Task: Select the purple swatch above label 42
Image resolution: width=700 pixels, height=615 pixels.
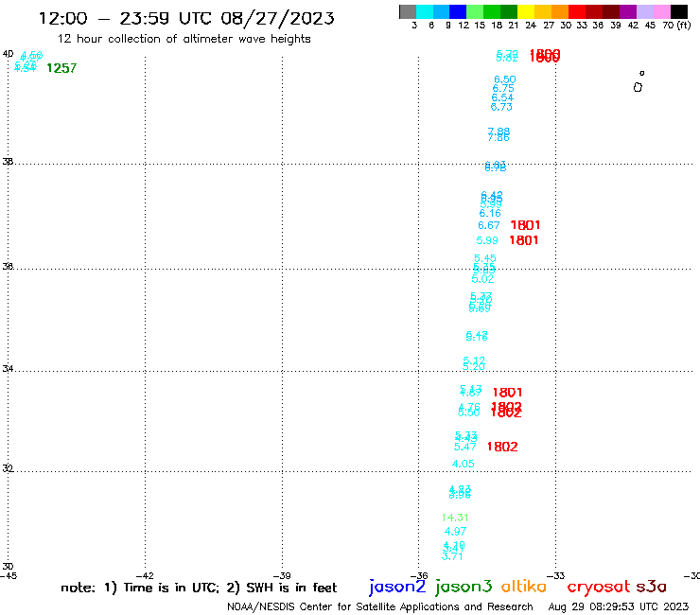Action: 628,11
